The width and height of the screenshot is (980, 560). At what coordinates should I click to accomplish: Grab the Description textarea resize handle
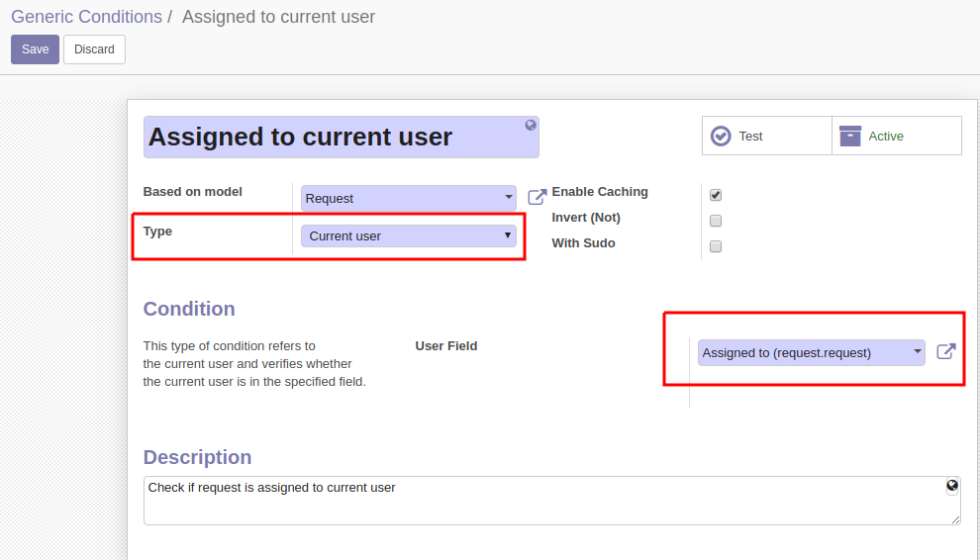(x=955, y=519)
